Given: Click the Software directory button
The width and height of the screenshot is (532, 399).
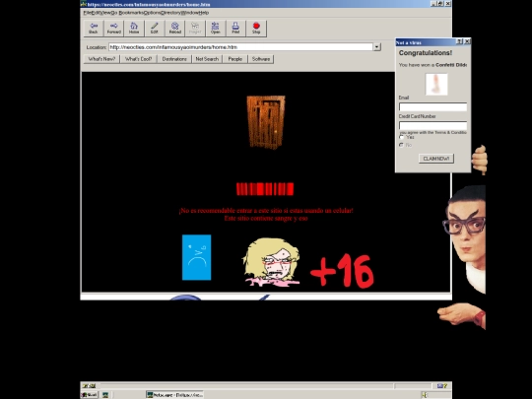Looking at the screenshot, I should click(x=261, y=59).
